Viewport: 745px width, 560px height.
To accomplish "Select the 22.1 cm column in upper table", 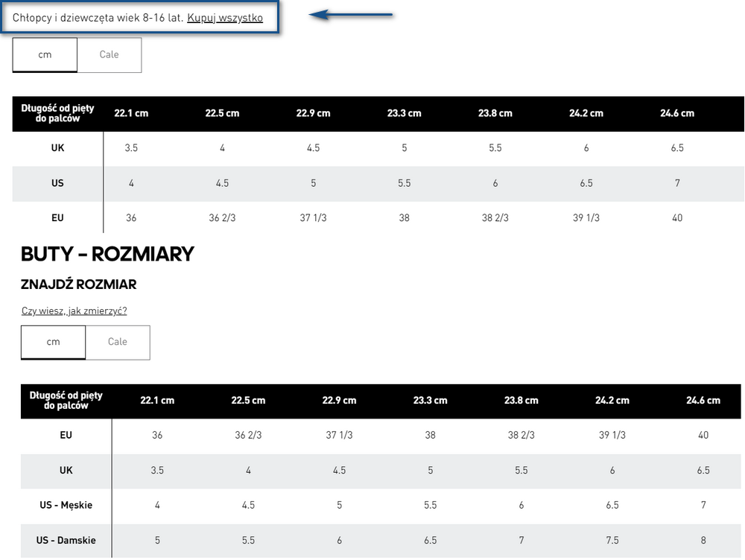I will pyautogui.click(x=131, y=113).
